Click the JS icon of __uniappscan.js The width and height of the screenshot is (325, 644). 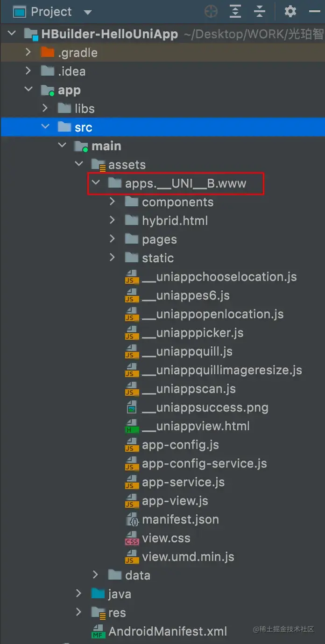tap(132, 389)
